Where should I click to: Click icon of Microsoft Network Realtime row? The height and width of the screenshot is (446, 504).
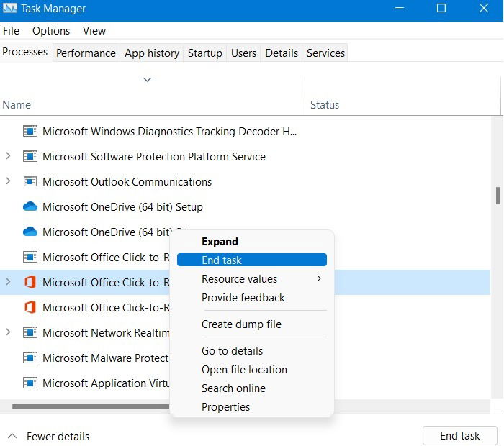coord(30,332)
